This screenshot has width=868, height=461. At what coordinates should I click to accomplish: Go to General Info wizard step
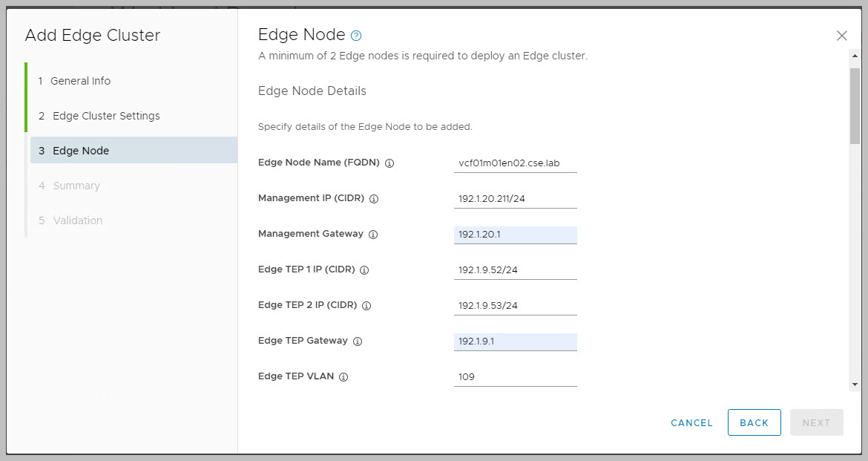coord(80,81)
